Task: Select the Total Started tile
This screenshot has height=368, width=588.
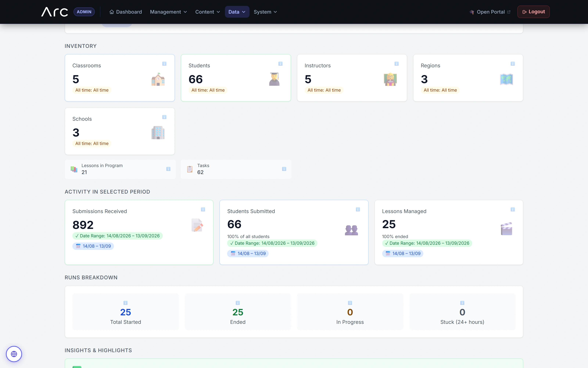Action: tap(126, 312)
